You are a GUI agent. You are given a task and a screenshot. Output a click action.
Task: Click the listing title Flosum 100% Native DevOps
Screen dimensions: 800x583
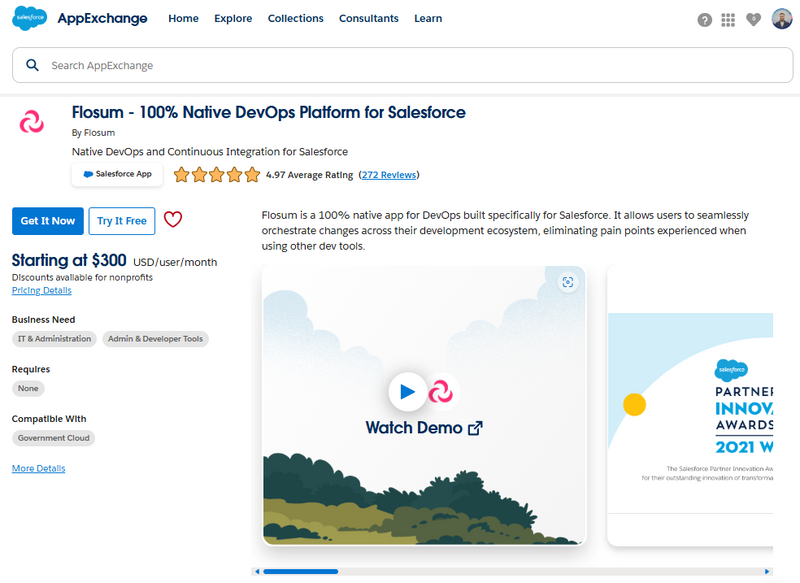point(268,112)
